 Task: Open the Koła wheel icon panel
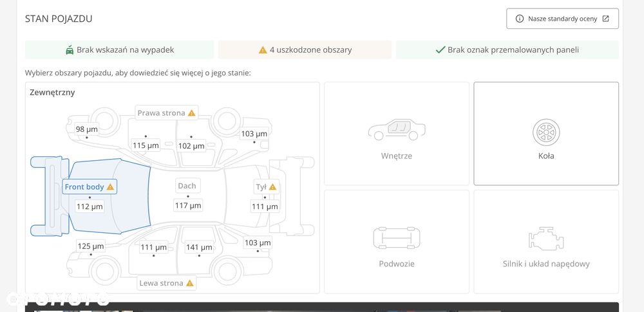click(x=546, y=133)
